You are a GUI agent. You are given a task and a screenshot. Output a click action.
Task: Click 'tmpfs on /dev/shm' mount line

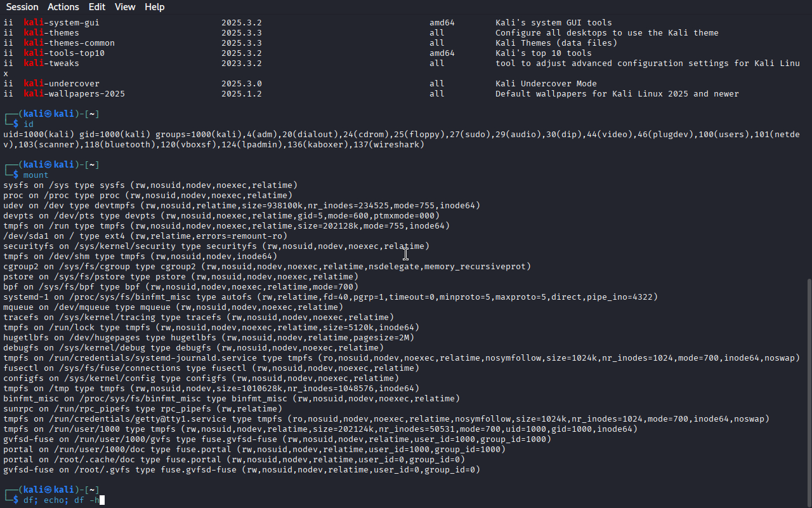pos(140,257)
